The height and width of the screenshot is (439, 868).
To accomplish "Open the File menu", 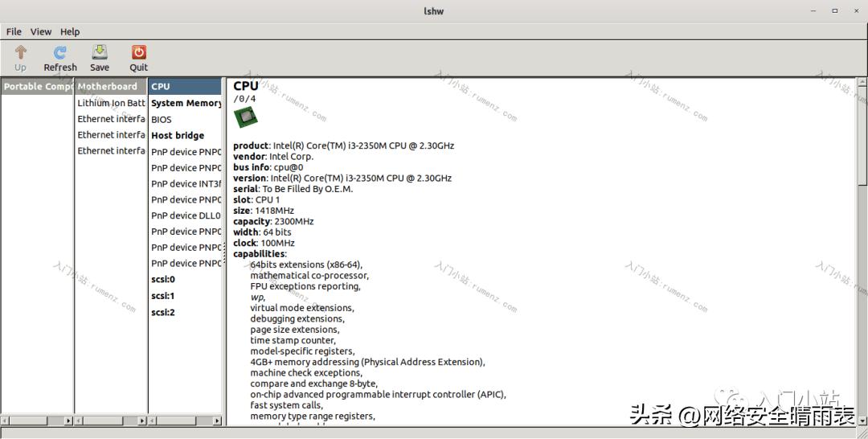I will tap(14, 32).
